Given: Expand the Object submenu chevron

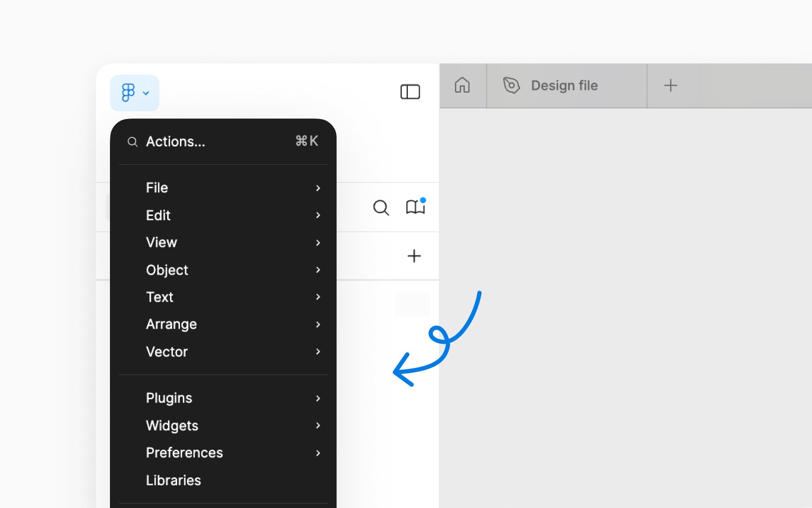Looking at the screenshot, I should pos(318,270).
